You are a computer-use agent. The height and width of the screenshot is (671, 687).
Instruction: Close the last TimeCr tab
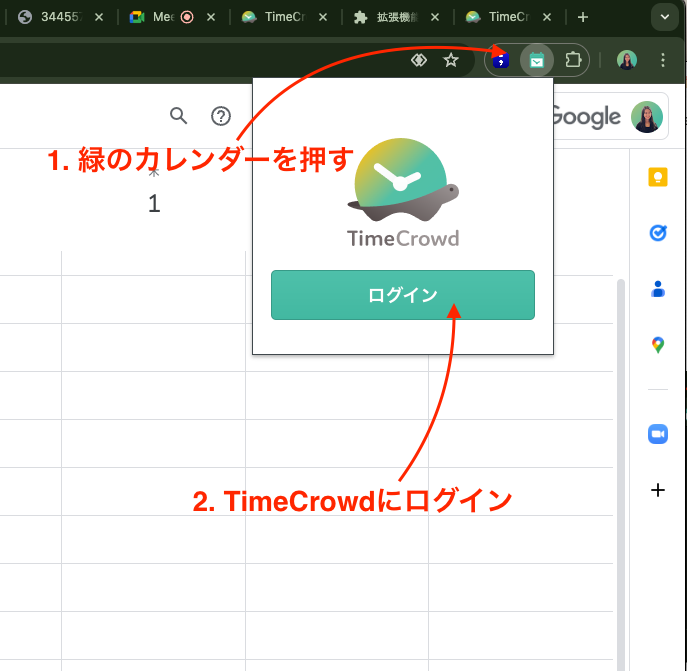tap(547, 17)
